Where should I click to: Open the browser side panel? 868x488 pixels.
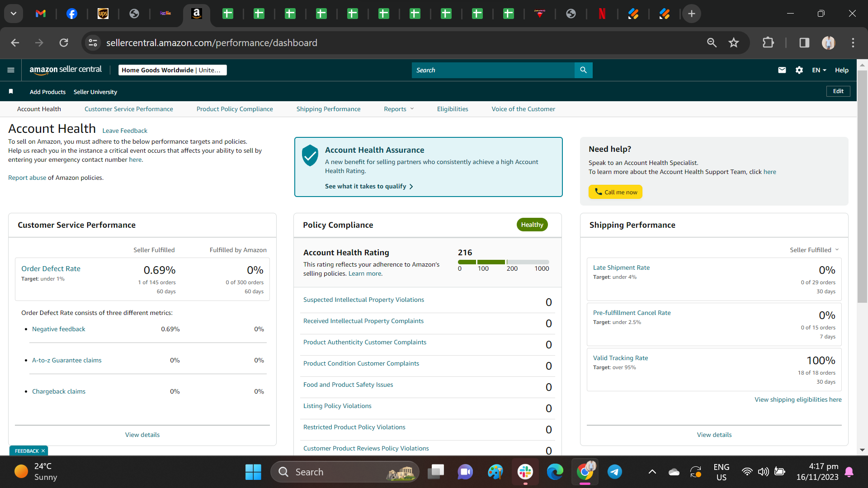[x=804, y=42]
